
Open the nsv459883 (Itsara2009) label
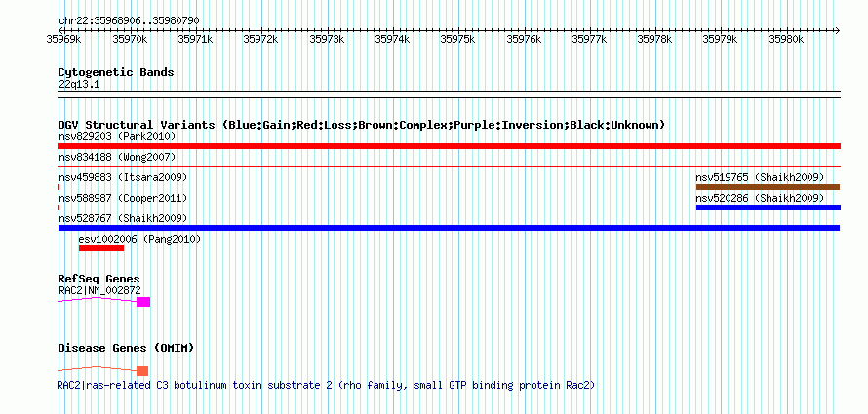[123, 177]
